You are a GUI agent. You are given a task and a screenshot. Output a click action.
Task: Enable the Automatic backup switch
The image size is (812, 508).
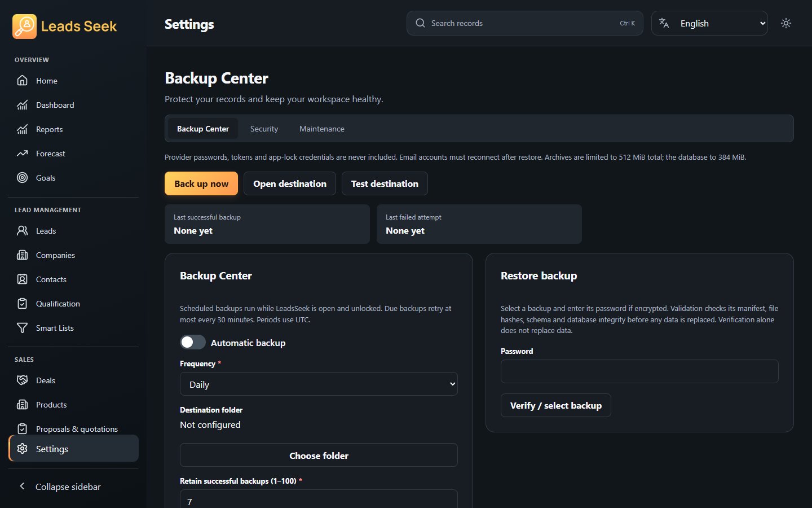tap(193, 342)
